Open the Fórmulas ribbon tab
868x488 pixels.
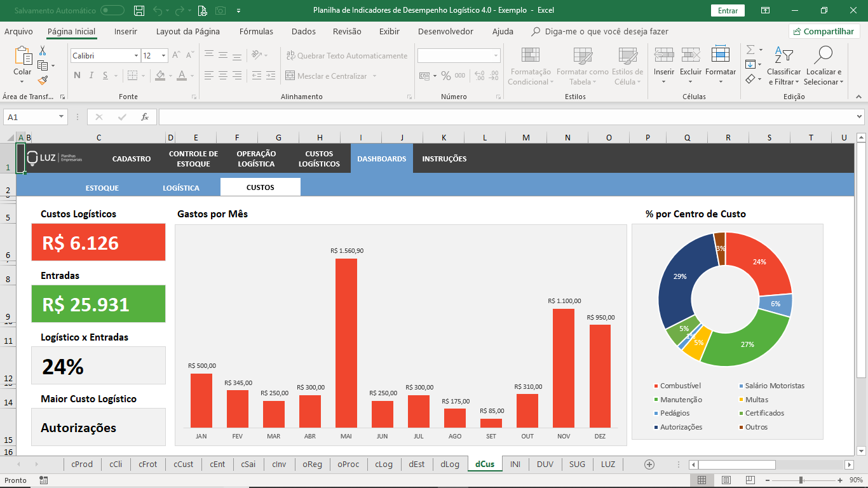tap(256, 31)
